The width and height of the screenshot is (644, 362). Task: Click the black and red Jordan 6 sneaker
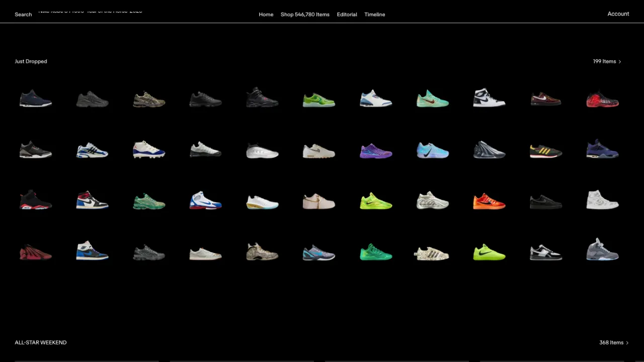click(35, 201)
